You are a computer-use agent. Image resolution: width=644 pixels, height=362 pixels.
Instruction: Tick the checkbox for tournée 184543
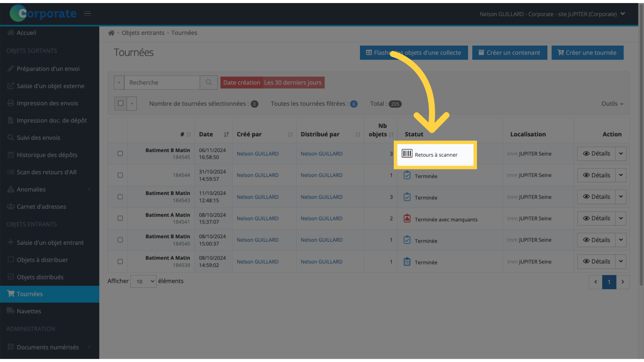tap(120, 197)
